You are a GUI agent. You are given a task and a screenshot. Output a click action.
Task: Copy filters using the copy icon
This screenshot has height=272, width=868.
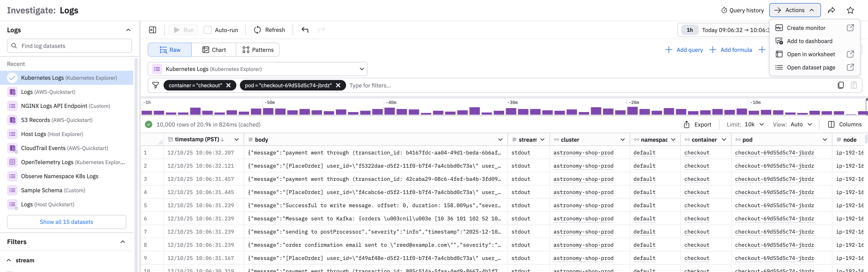(840, 85)
